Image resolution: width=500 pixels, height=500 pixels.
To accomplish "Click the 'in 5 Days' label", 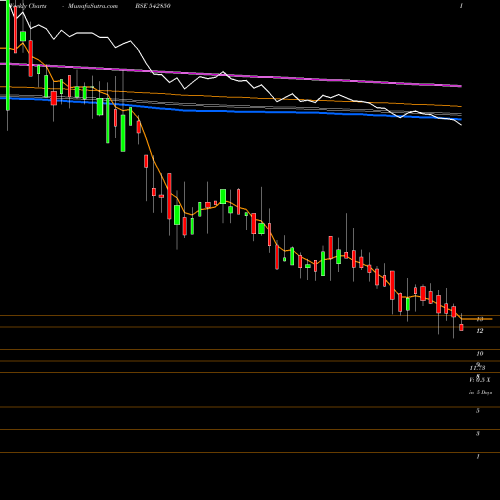I will [x=480, y=393].
